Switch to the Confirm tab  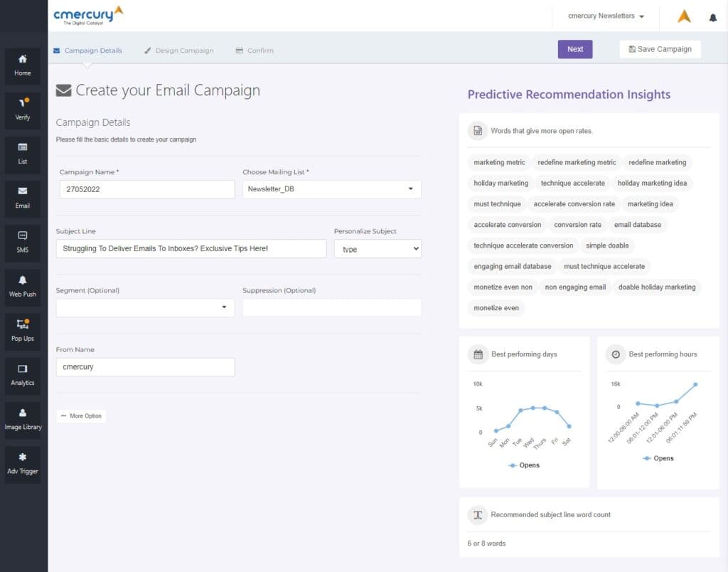255,51
